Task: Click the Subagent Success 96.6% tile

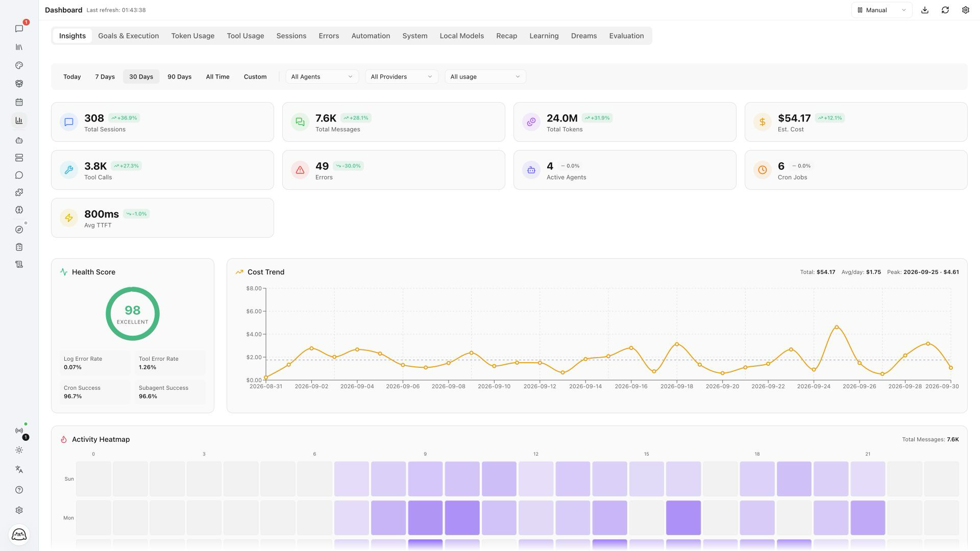Action: tap(170, 392)
